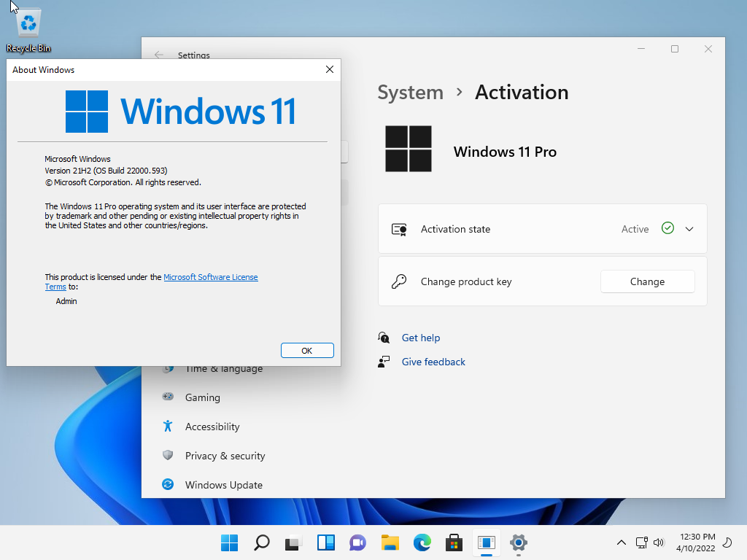Image resolution: width=747 pixels, height=560 pixels.
Task: Click the focus assist moon icon
Action: tap(727, 542)
